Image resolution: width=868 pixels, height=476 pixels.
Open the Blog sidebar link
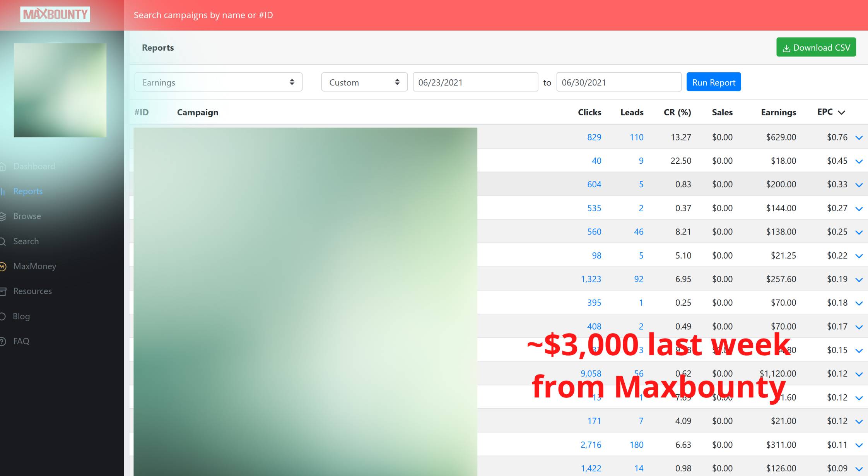pos(21,316)
